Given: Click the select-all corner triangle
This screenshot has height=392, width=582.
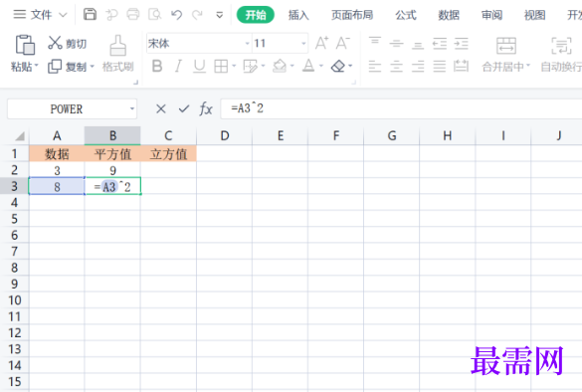Looking at the screenshot, I should [19, 136].
